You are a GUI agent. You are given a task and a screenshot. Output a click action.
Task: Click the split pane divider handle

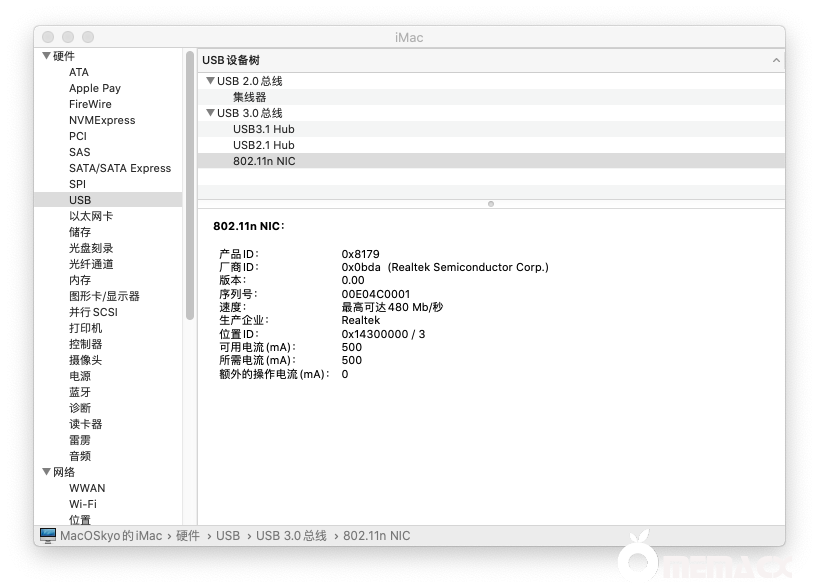(x=490, y=203)
